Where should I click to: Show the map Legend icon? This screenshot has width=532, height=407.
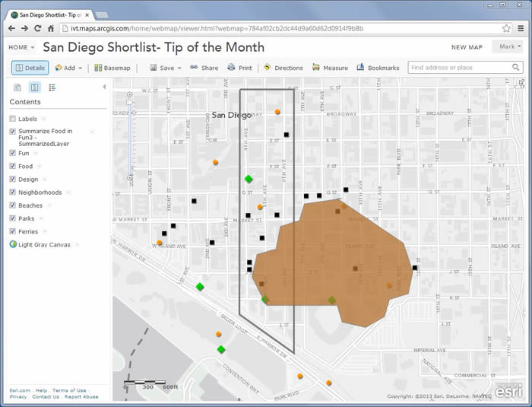[x=52, y=87]
